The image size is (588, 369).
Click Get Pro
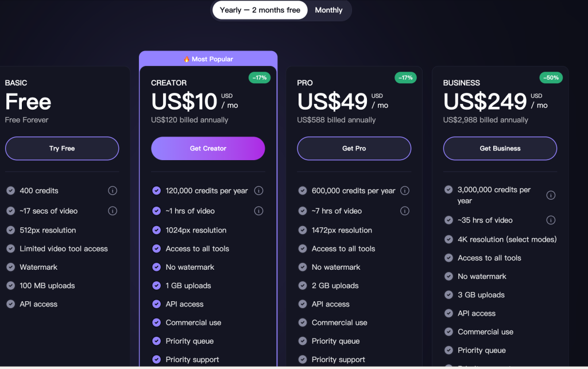tap(354, 148)
